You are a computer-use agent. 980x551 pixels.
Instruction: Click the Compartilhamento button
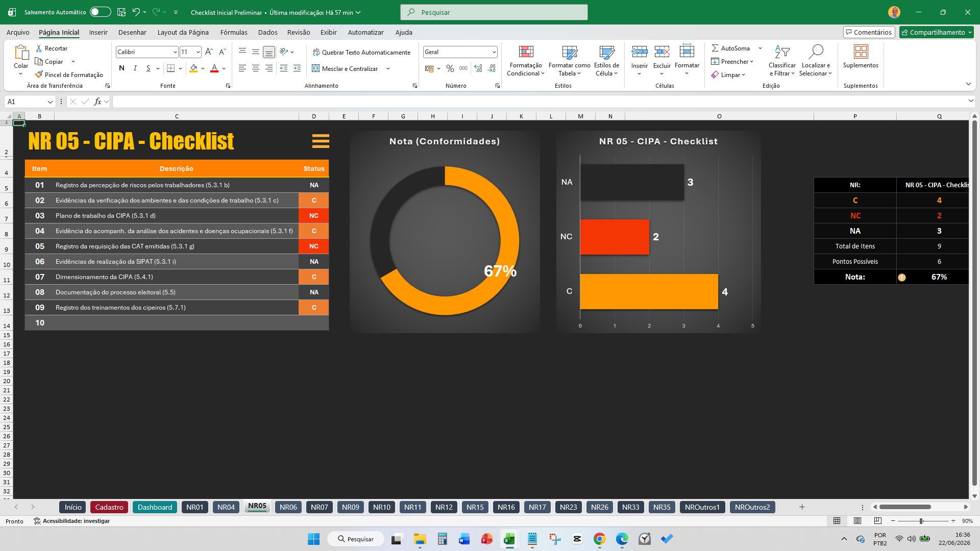pyautogui.click(x=937, y=32)
